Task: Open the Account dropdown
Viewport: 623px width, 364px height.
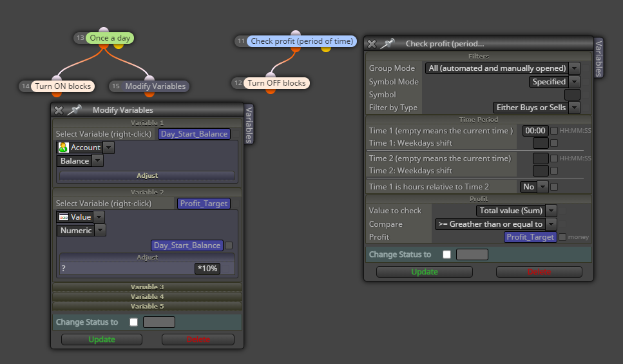Action: pyautogui.click(x=109, y=148)
